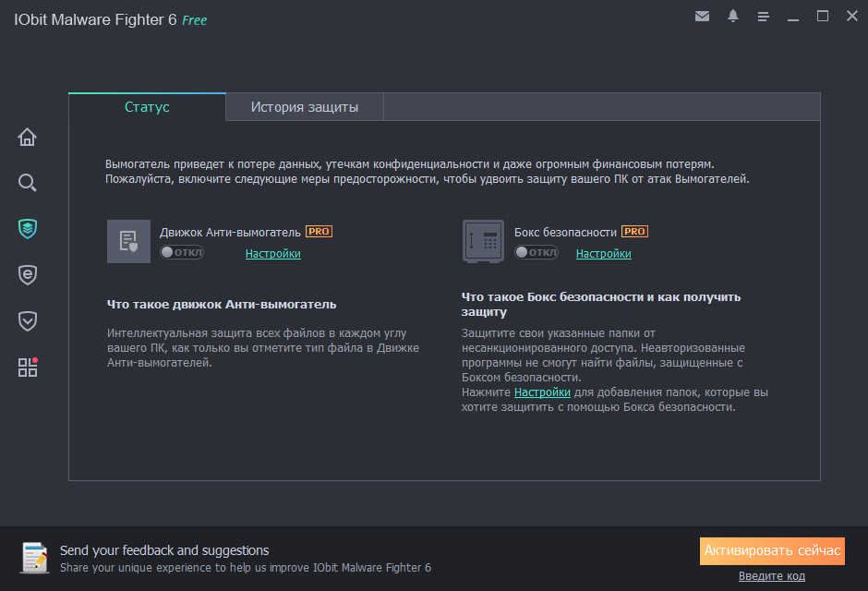The width and height of the screenshot is (868, 591).
Task: Open Настройки for Бокс безопасности
Action: pyautogui.click(x=603, y=253)
